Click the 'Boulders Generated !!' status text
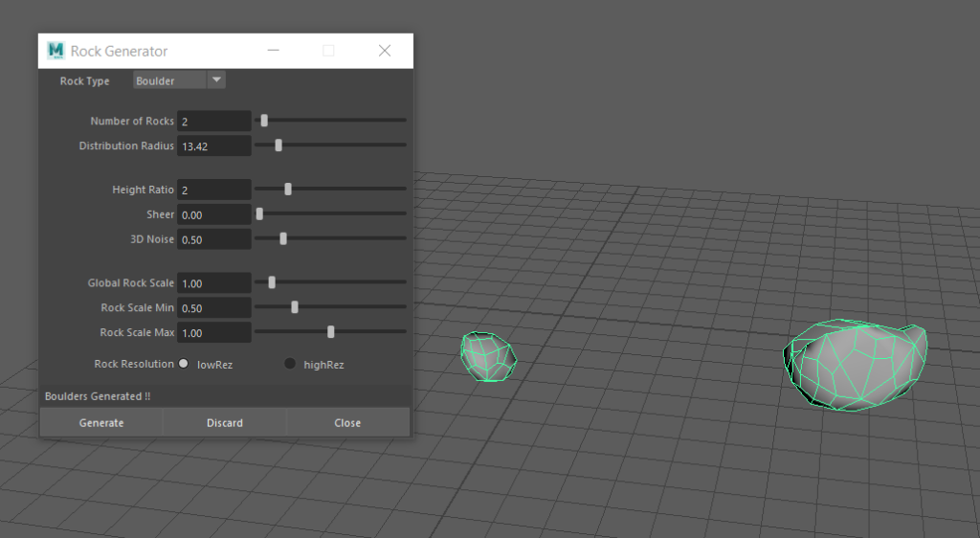 coord(98,396)
